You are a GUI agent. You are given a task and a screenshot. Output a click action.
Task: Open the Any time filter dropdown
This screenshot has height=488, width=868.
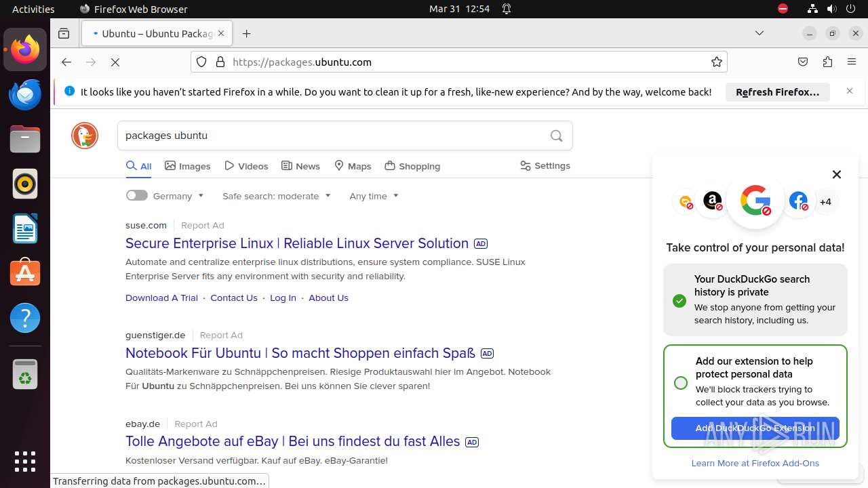[x=374, y=196]
